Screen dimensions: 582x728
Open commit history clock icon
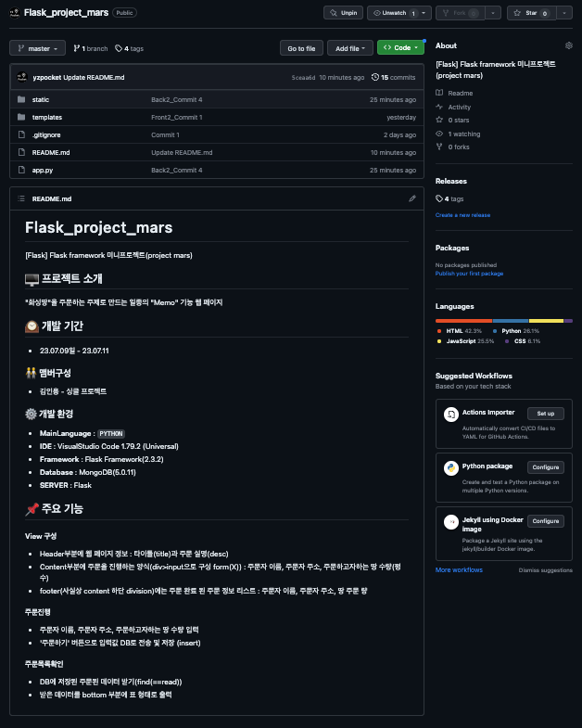click(x=375, y=78)
